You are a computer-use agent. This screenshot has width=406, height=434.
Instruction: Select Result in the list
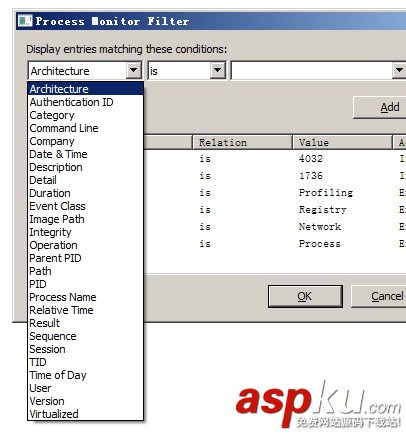(85, 323)
